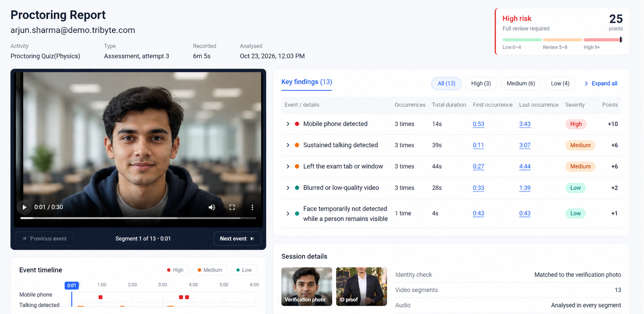Expand Face temporarily not detected row
This screenshot has height=314, width=644.
pyautogui.click(x=288, y=214)
